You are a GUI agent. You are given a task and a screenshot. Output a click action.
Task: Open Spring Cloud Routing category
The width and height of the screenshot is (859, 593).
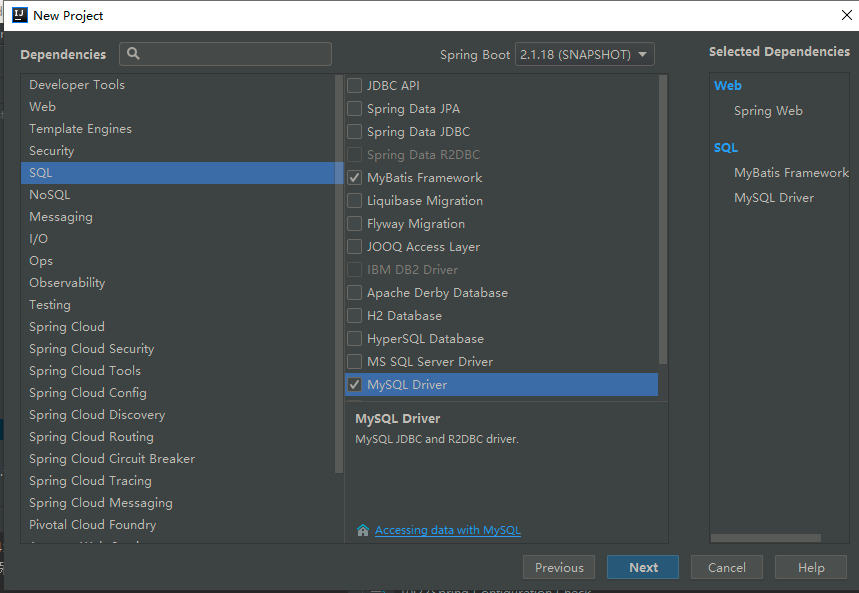[x=178, y=437]
